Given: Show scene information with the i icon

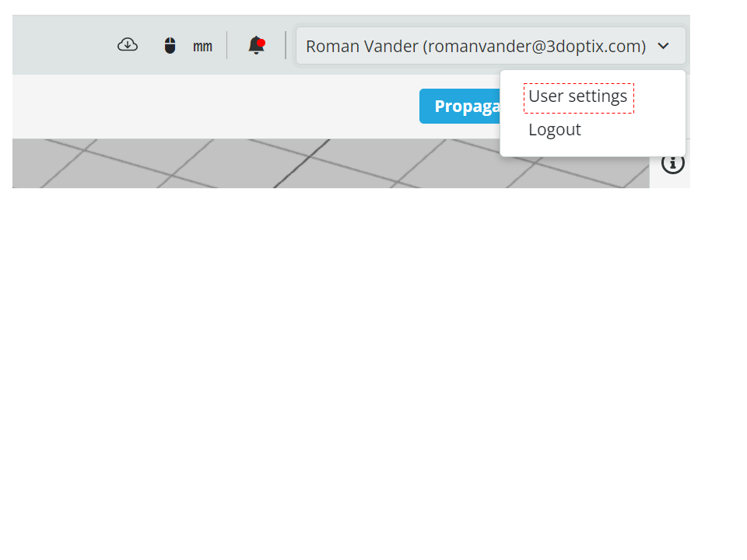Looking at the screenshot, I should click(x=672, y=163).
